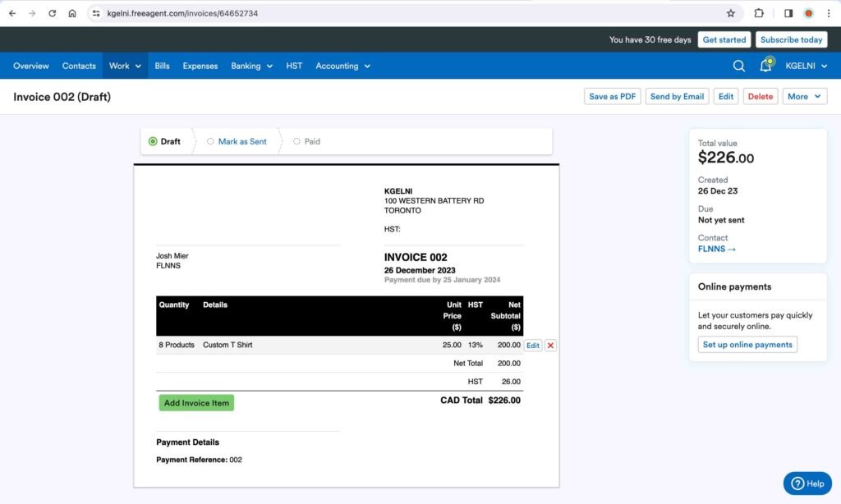Switch to the Contacts tab
The height and width of the screenshot is (504, 841).
pos(78,66)
